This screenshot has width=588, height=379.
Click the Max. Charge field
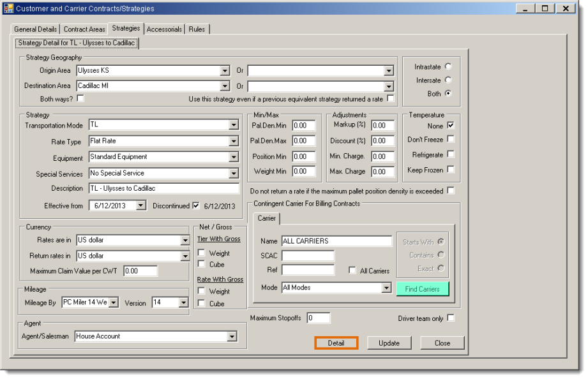click(383, 172)
